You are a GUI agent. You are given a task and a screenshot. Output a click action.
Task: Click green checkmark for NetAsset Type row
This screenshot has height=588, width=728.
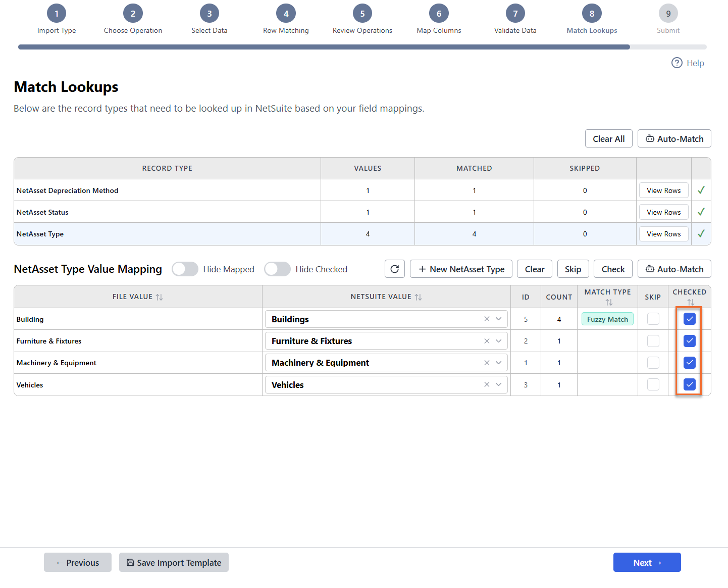click(x=701, y=233)
